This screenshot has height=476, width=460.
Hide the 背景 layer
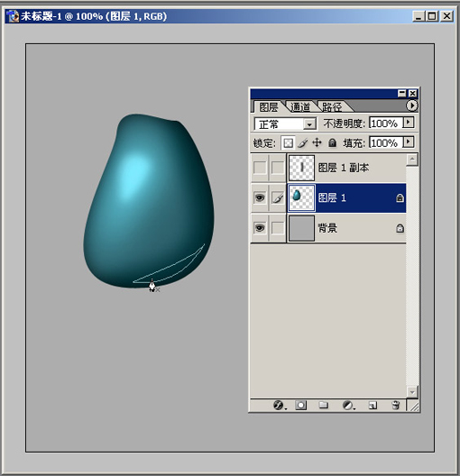(x=260, y=228)
